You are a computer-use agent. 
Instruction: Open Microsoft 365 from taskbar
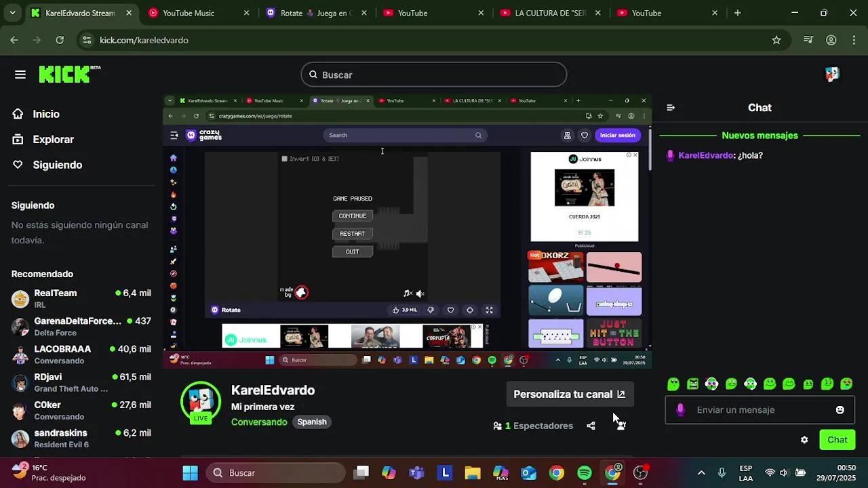[500, 472]
